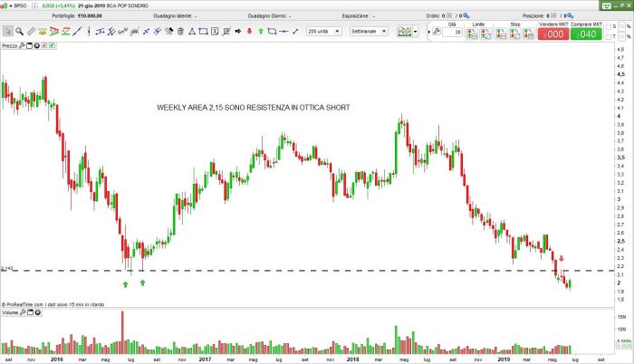Click the Comprare MKT buy button

(x=586, y=34)
